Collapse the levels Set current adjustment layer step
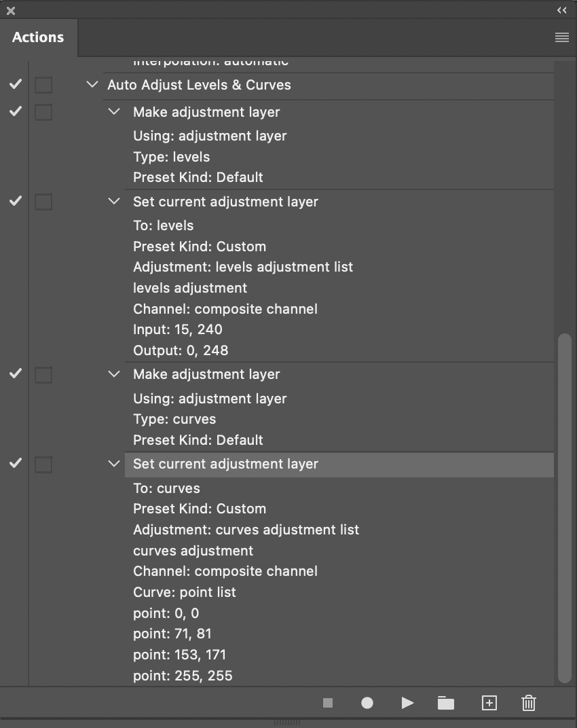 pyautogui.click(x=114, y=202)
